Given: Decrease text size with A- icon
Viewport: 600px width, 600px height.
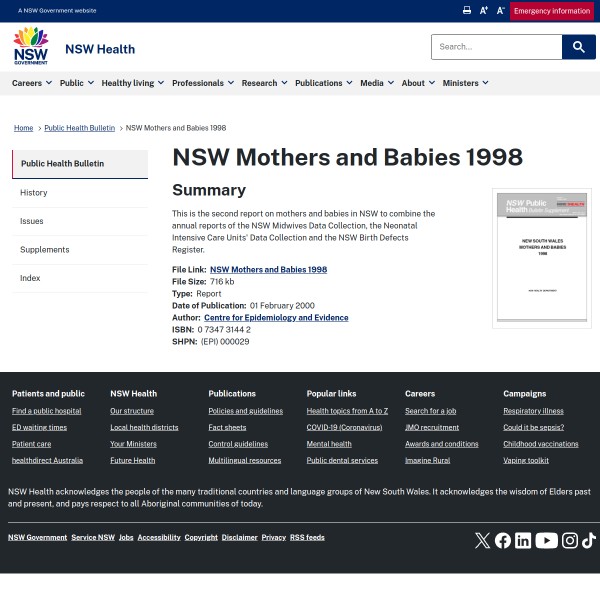Looking at the screenshot, I should (500, 10).
